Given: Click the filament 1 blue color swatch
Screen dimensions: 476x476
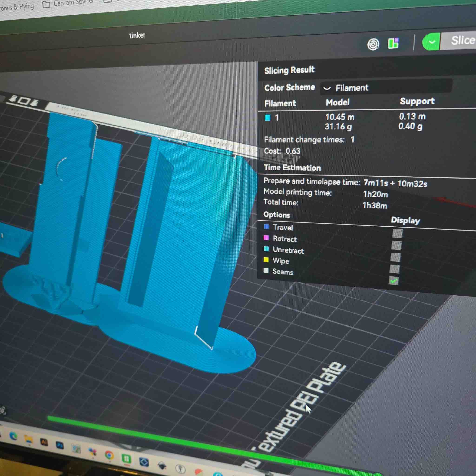Looking at the screenshot, I should tap(267, 118).
